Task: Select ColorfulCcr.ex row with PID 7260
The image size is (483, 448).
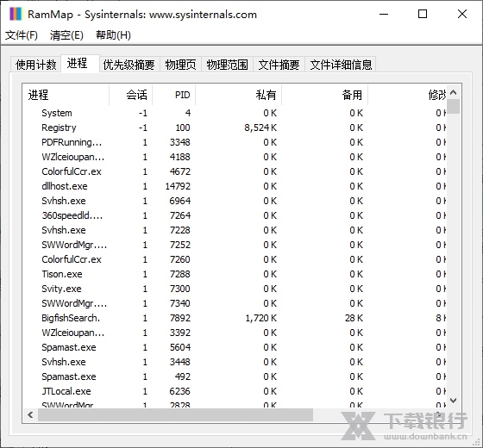Action: (234, 259)
